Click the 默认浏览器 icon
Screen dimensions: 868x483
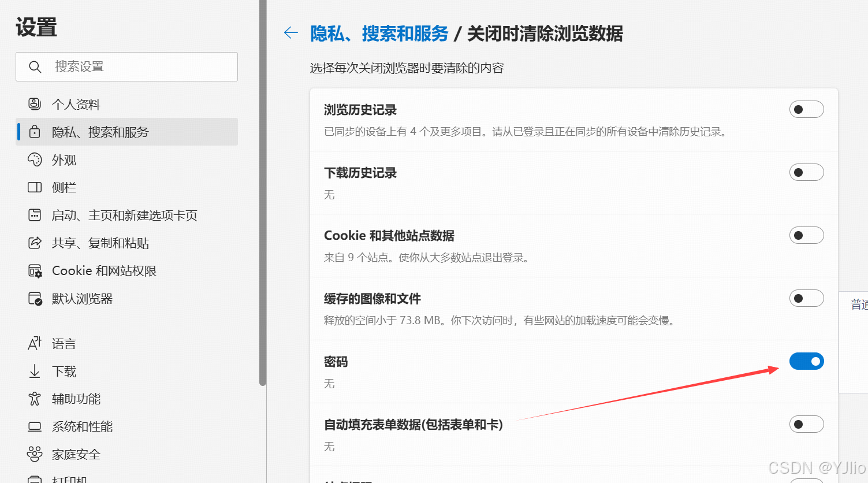(35, 299)
